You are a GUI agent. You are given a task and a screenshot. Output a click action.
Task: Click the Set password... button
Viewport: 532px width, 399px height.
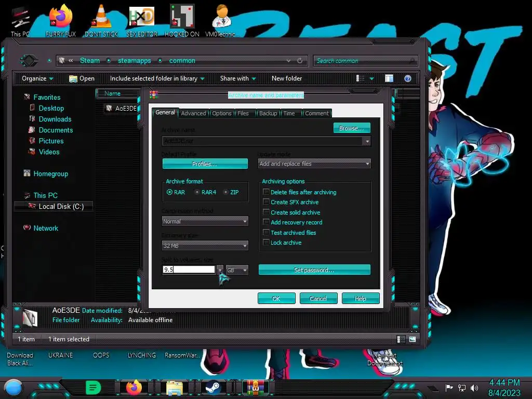click(x=314, y=270)
